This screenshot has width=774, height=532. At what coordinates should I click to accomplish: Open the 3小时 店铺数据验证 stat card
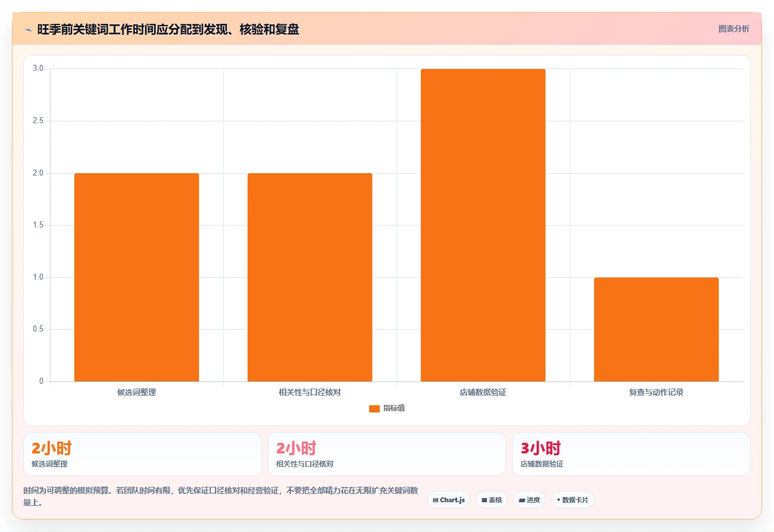[x=631, y=454]
